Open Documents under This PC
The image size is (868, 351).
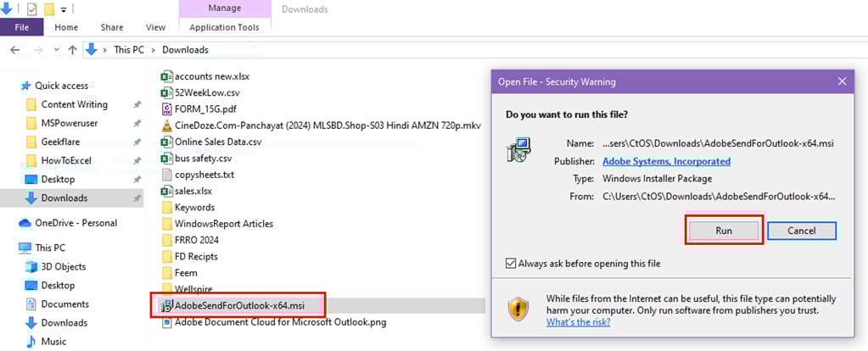click(64, 304)
